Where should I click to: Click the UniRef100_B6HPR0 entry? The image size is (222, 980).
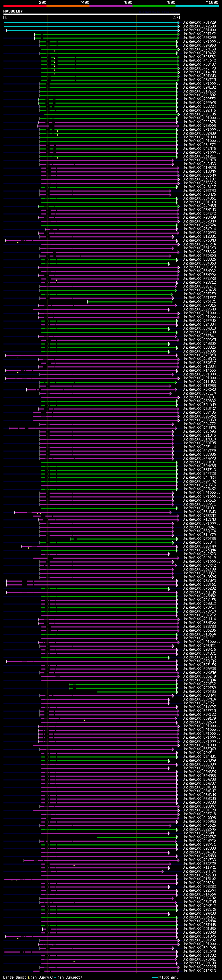click(x=199, y=275)
